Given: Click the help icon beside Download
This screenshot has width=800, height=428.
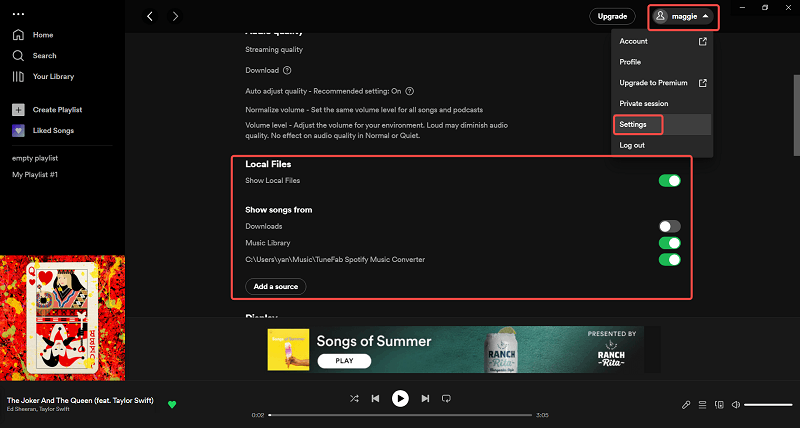Looking at the screenshot, I should pos(287,70).
